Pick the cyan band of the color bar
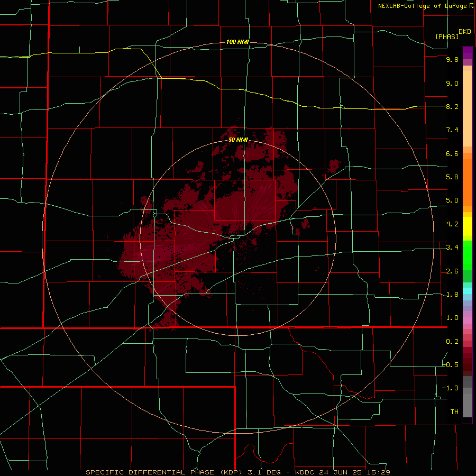 tap(467, 291)
